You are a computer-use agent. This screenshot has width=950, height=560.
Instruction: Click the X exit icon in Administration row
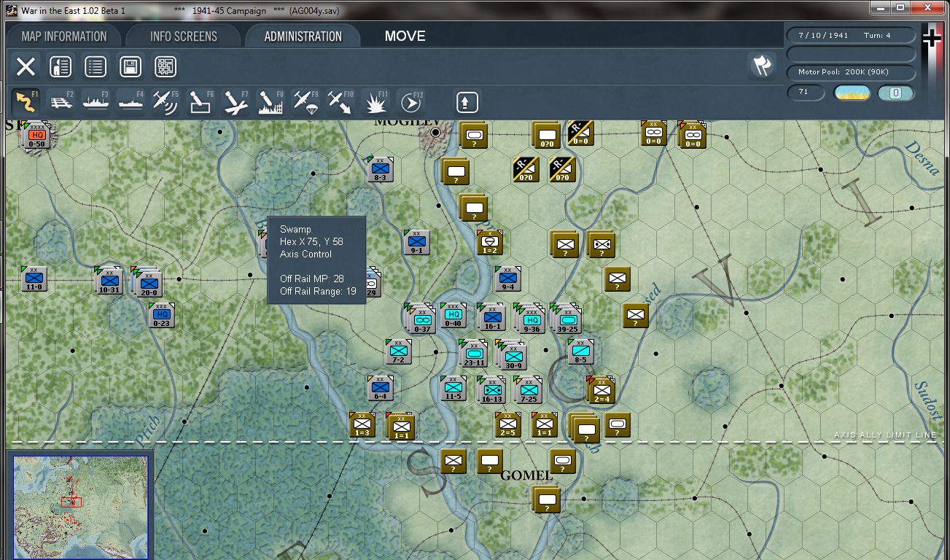coord(26,67)
